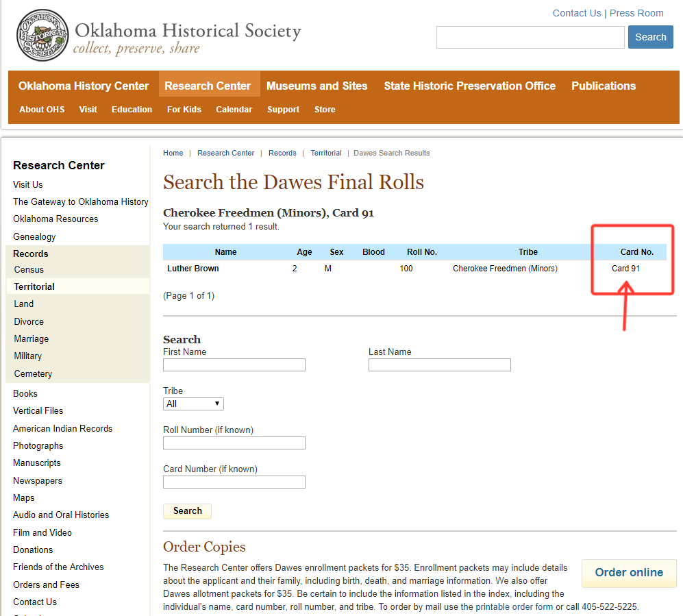
Task: Open the Store nav item
Action: tap(325, 110)
